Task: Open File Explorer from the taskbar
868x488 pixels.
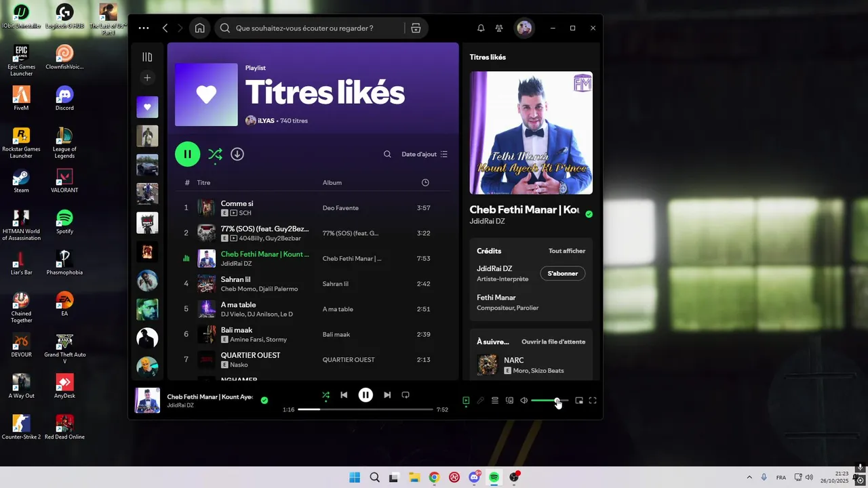Action: 414,477
